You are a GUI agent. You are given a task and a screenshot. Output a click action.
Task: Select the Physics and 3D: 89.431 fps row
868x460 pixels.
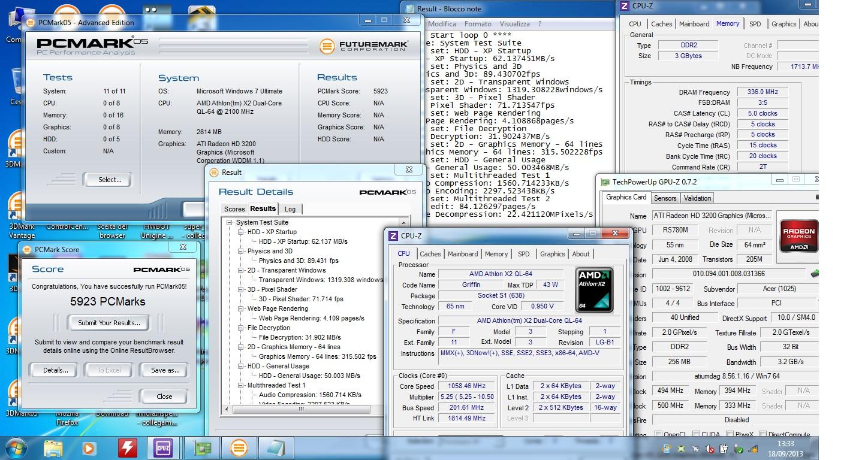point(299,261)
